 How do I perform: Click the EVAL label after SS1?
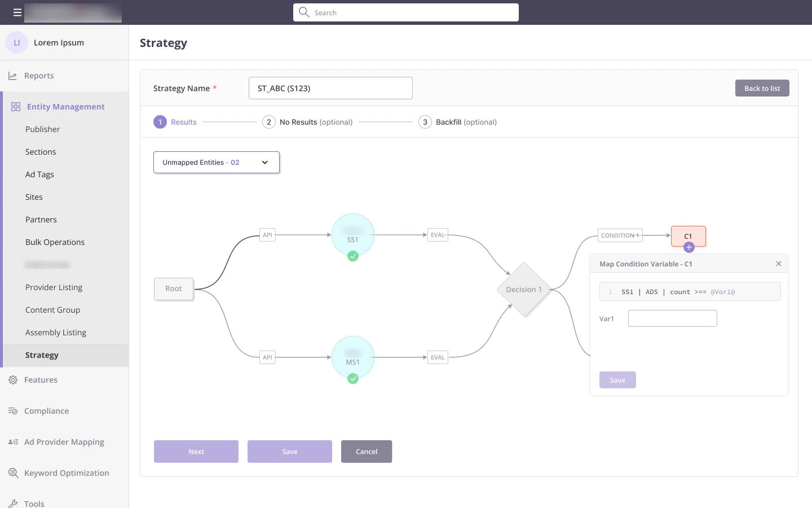(438, 235)
